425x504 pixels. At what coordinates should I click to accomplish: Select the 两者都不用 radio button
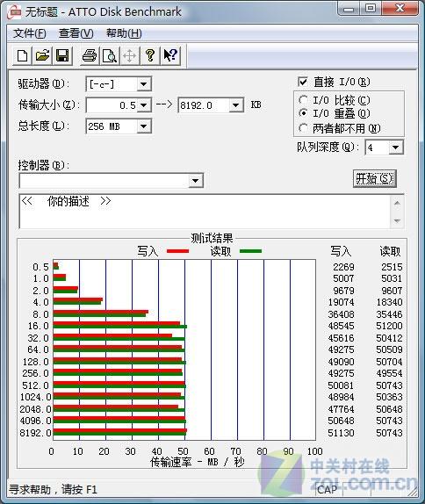coord(303,128)
